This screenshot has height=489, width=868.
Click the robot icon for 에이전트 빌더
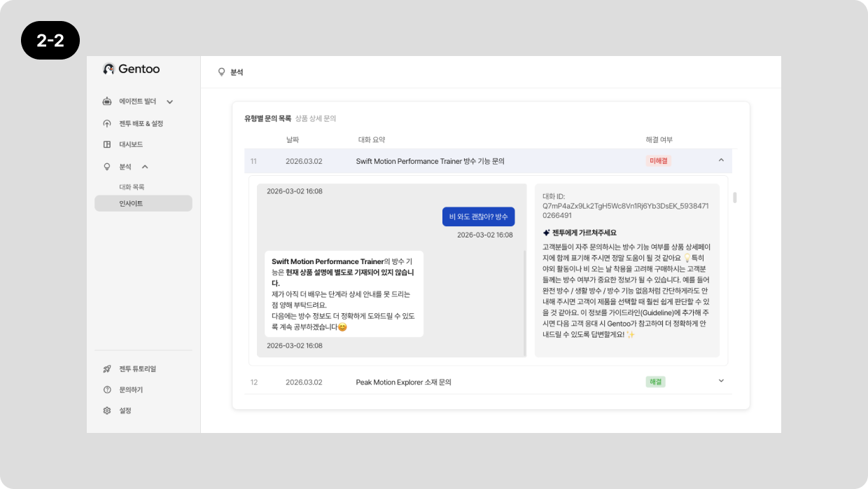click(107, 102)
